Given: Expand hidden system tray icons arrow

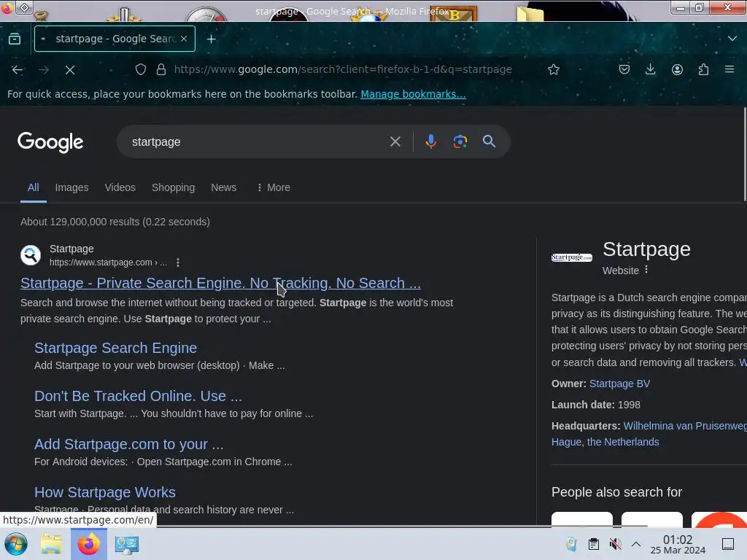Looking at the screenshot, I should tap(636, 544).
